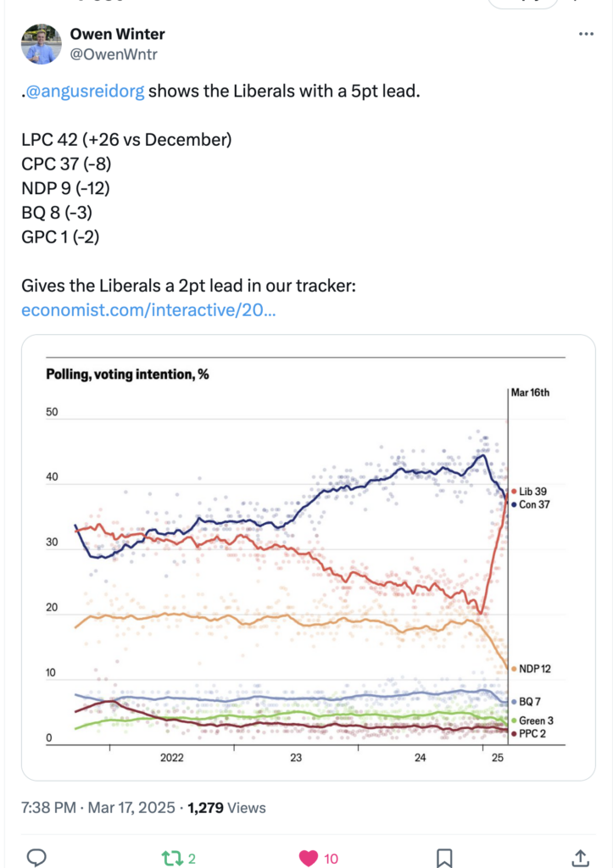Open Owen Winter's profile picture

pos(41,44)
